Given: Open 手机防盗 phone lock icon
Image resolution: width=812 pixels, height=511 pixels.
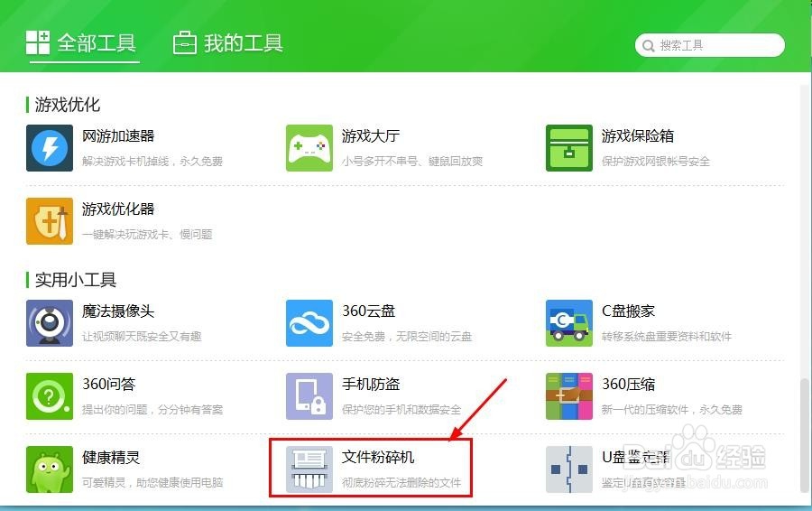Looking at the screenshot, I should (x=309, y=396).
